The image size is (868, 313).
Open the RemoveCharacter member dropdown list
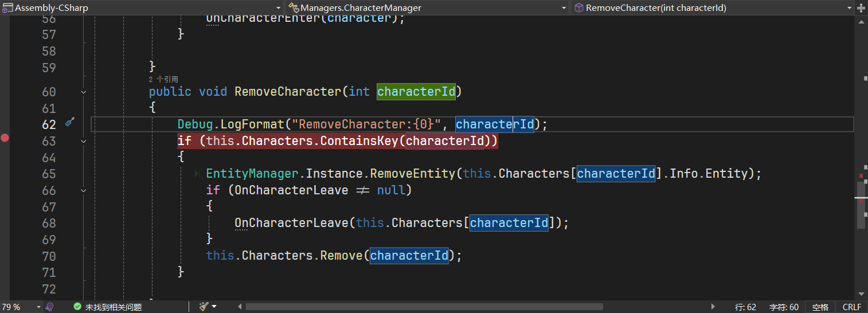pos(850,7)
